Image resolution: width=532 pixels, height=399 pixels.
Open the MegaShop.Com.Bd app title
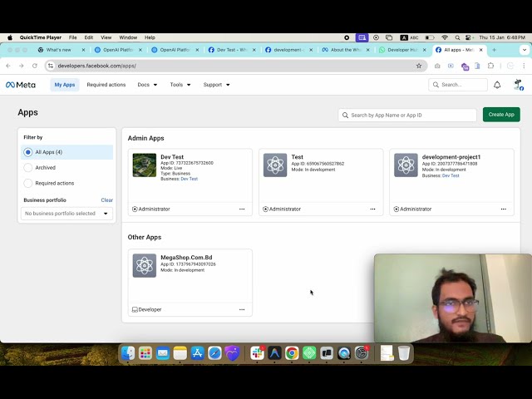pyautogui.click(x=186, y=258)
